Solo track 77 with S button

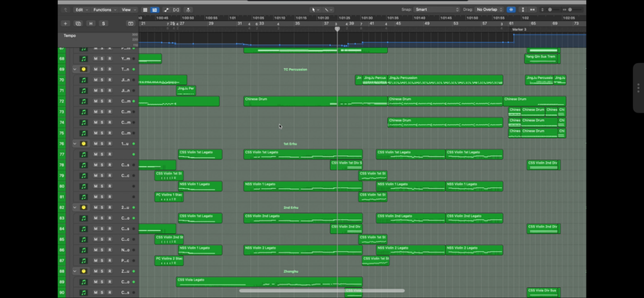[102, 154]
